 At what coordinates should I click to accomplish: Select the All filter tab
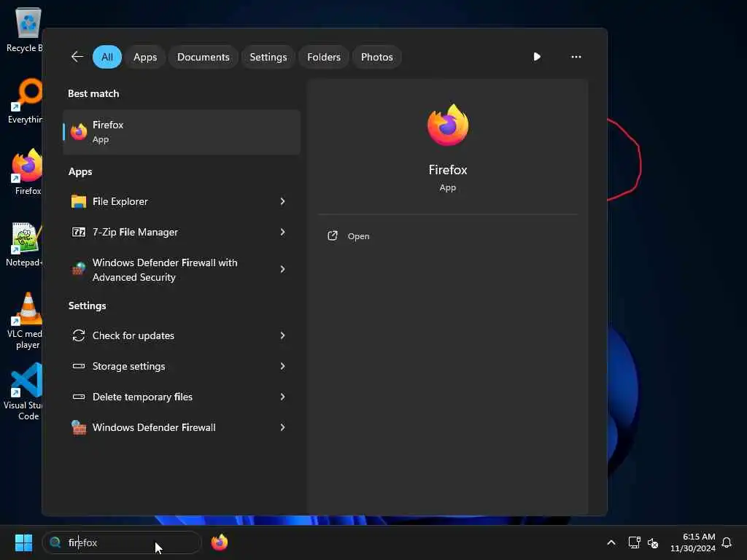click(x=107, y=57)
